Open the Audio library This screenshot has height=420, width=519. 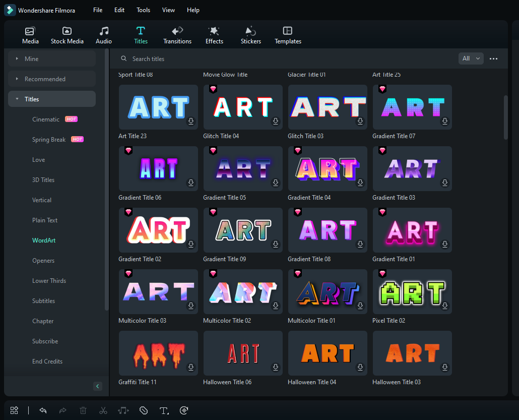click(103, 34)
